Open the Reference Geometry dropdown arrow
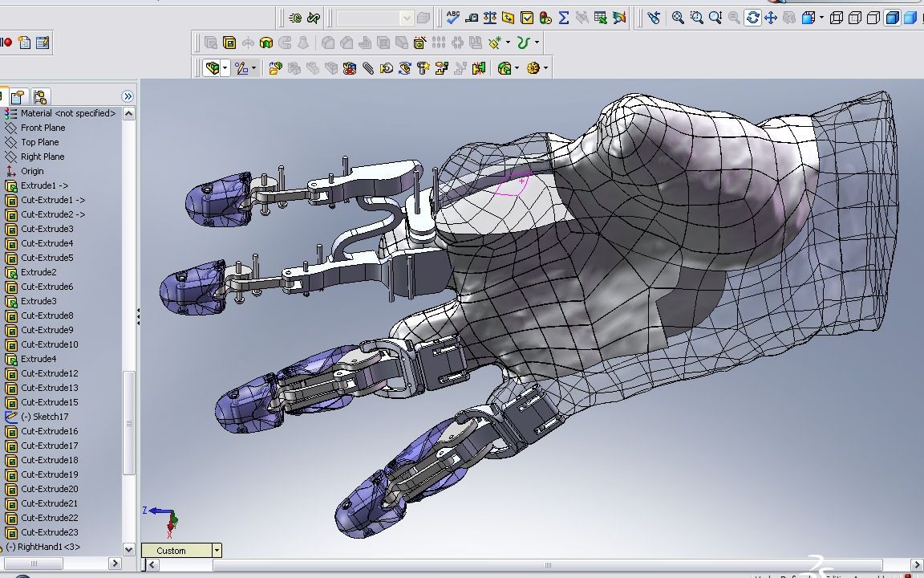 [508, 43]
